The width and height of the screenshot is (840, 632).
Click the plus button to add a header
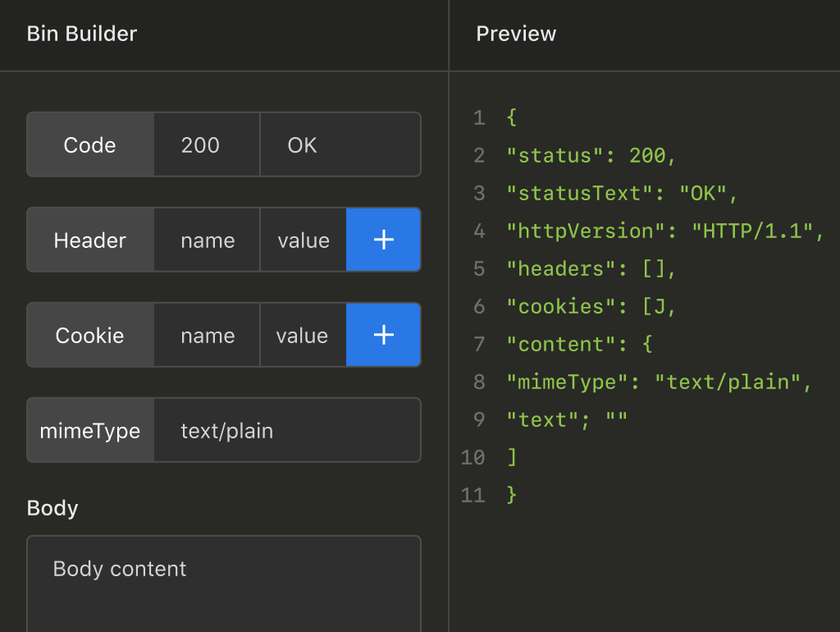(x=383, y=240)
